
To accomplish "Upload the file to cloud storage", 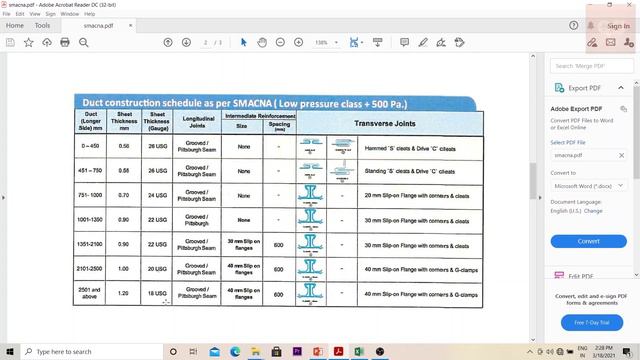I will [47, 42].
